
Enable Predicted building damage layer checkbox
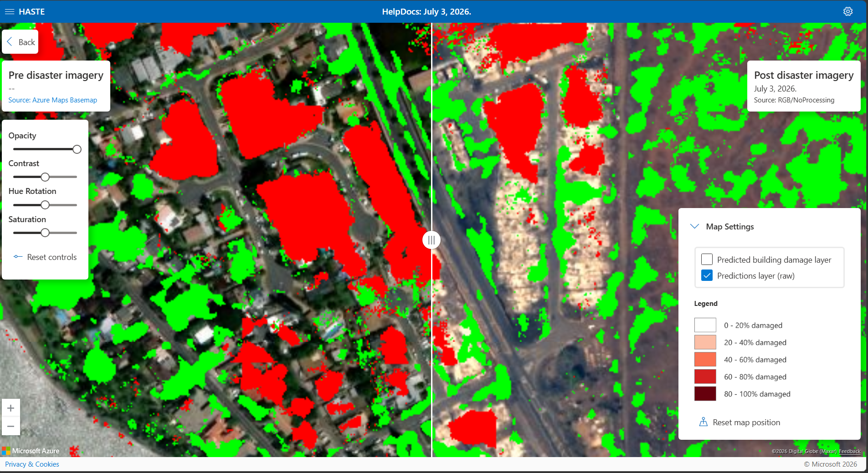(707, 259)
